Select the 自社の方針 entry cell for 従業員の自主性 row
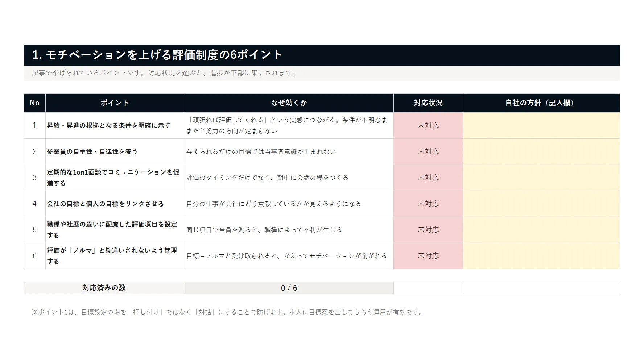Screen dimensions: 644x362 coord(541,151)
